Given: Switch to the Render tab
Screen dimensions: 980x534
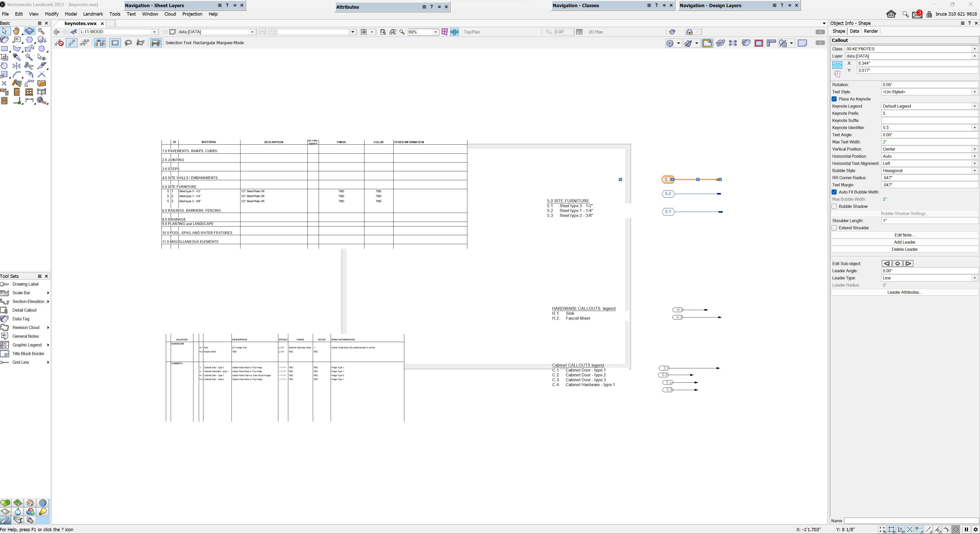Looking at the screenshot, I should pos(870,31).
